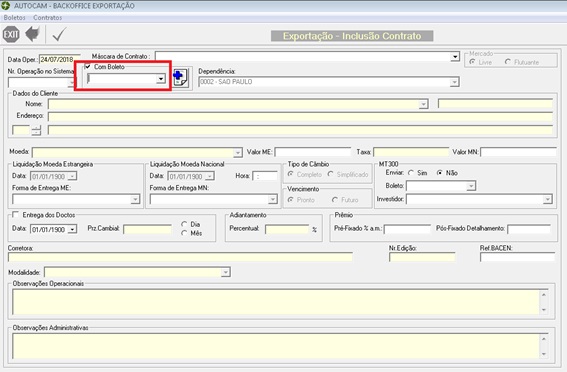Viewport: 567px width, 372px height.
Task: Click scroll down arrow in Observações Administrativas
Action: (x=543, y=354)
